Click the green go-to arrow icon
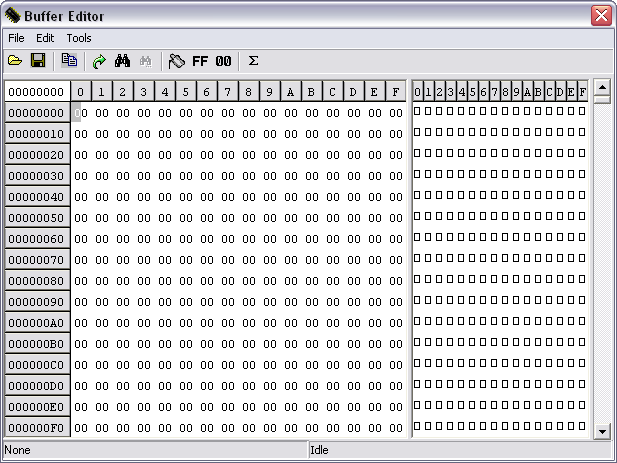This screenshot has width=617, height=463. point(99,61)
